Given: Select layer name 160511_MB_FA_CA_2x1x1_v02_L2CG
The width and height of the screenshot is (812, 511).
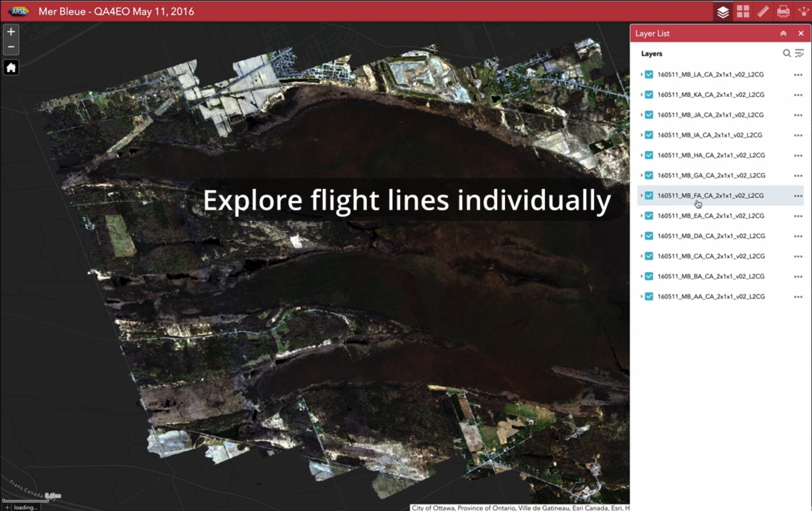Looking at the screenshot, I should click(710, 196).
